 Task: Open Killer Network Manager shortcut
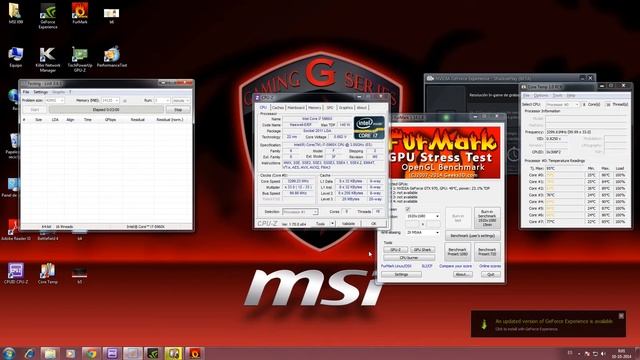(48, 60)
